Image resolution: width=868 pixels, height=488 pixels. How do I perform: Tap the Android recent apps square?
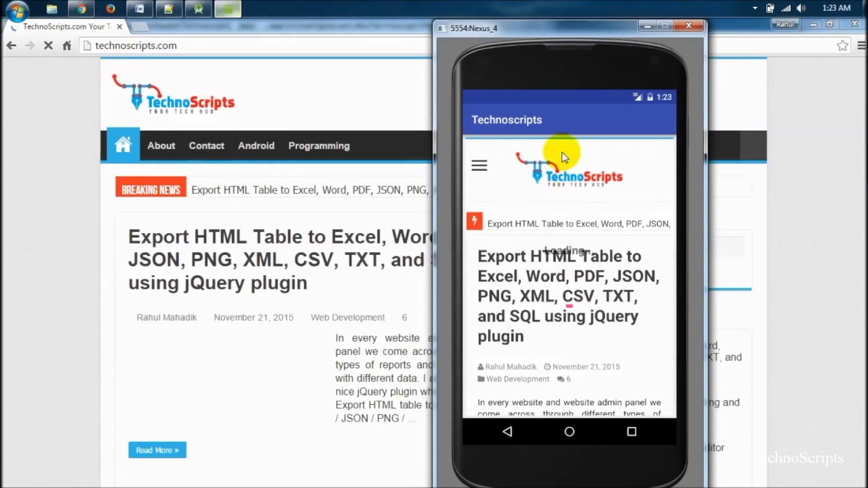(x=631, y=432)
